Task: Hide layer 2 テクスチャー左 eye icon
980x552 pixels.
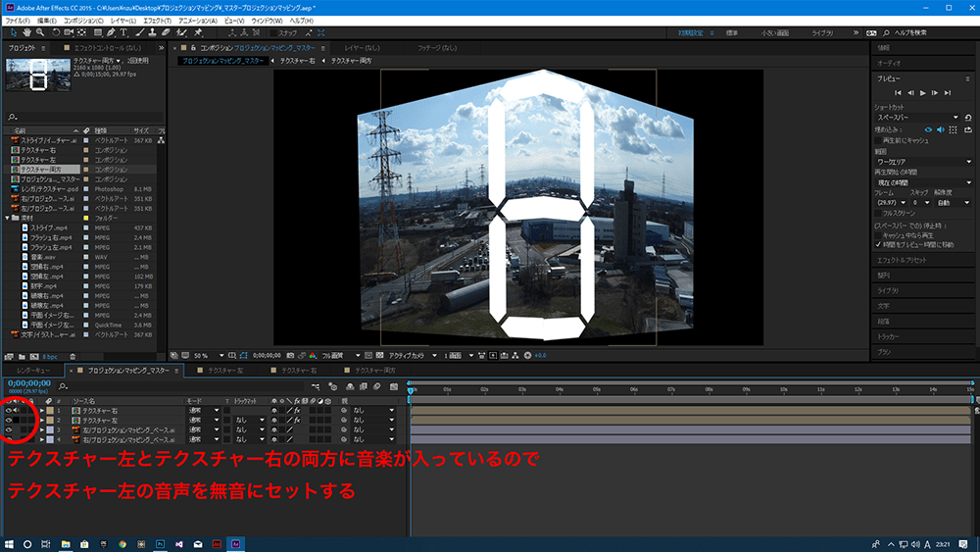Action: (8, 421)
